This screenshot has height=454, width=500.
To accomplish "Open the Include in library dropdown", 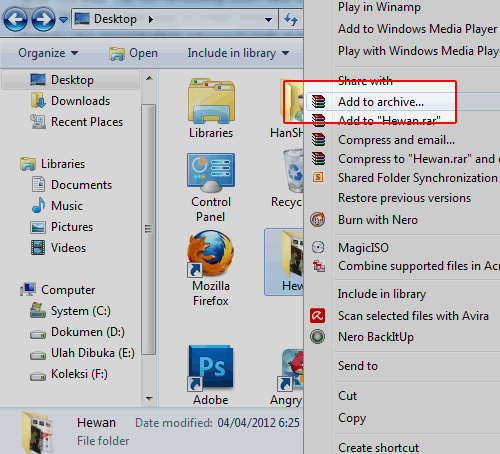I will (x=238, y=53).
